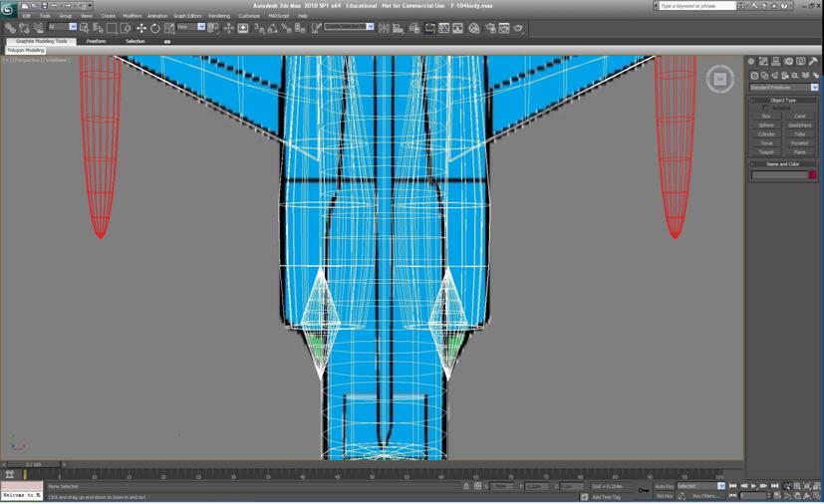Open the Tools menu
824x504 pixels.
coord(45,16)
